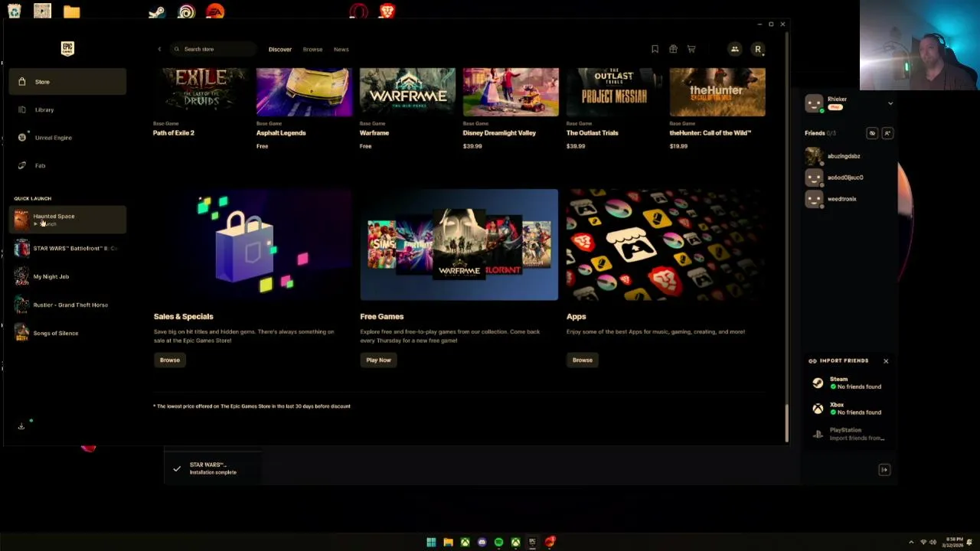The image size is (980, 551).
Task: Expand the Rhieker profile status chevron
Action: pyautogui.click(x=890, y=103)
